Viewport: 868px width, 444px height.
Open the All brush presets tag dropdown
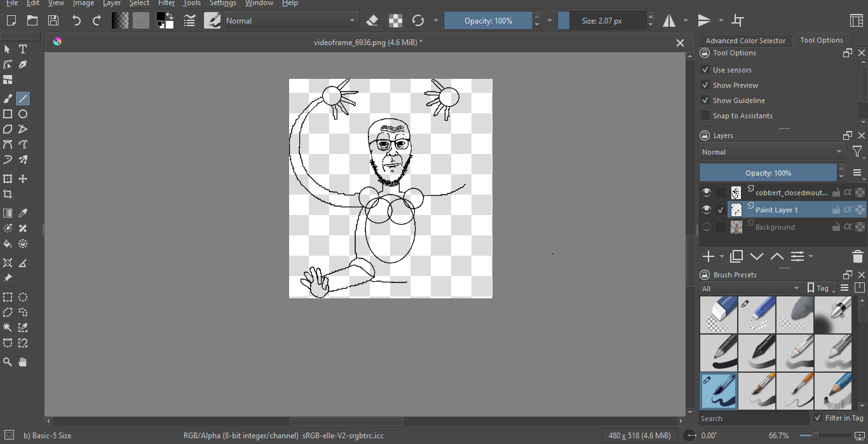pos(750,288)
